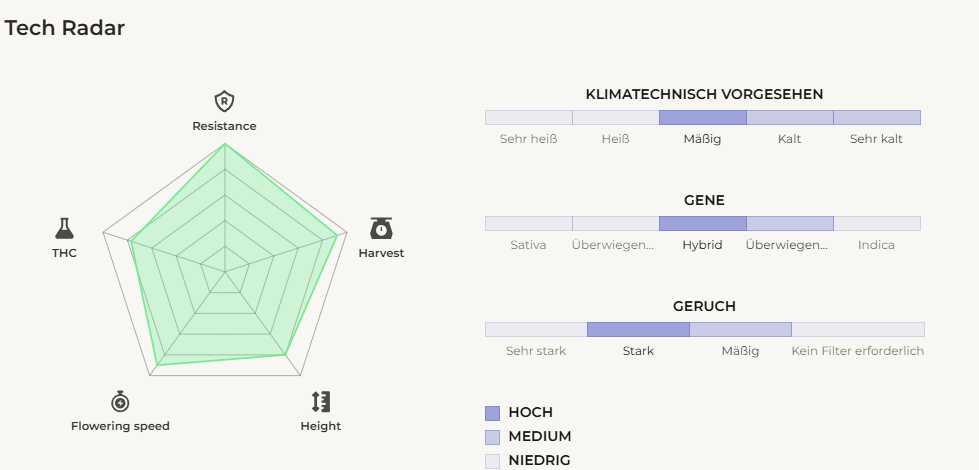Viewport: 979px width, 470px height.
Task: Click the Flowering speed stopwatch icon
Action: (120, 402)
